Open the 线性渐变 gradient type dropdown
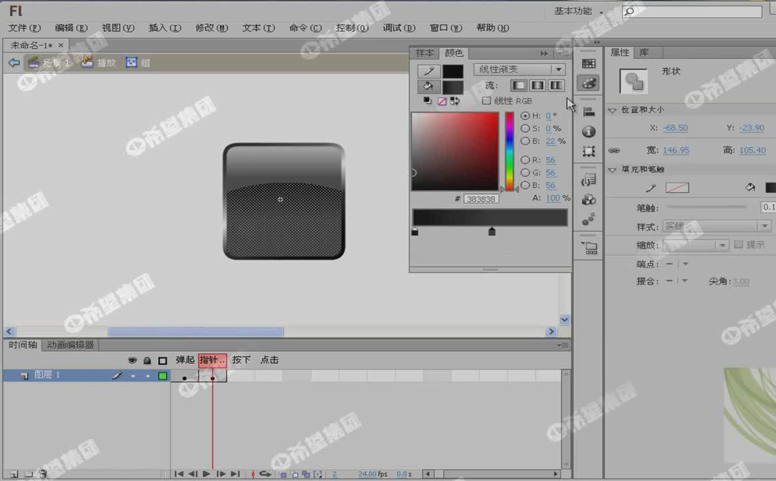The width and height of the screenshot is (776, 481). click(x=519, y=70)
